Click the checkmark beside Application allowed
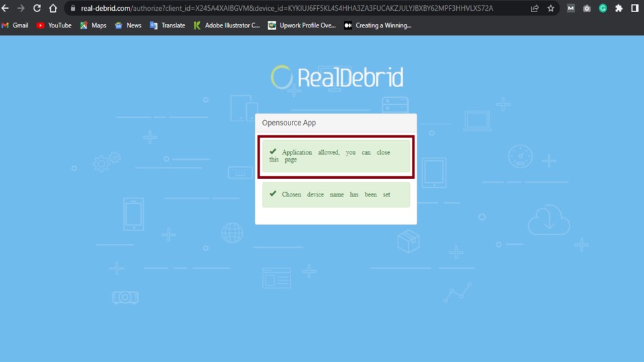This screenshot has width=644, height=362. pyautogui.click(x=273, y=152)
